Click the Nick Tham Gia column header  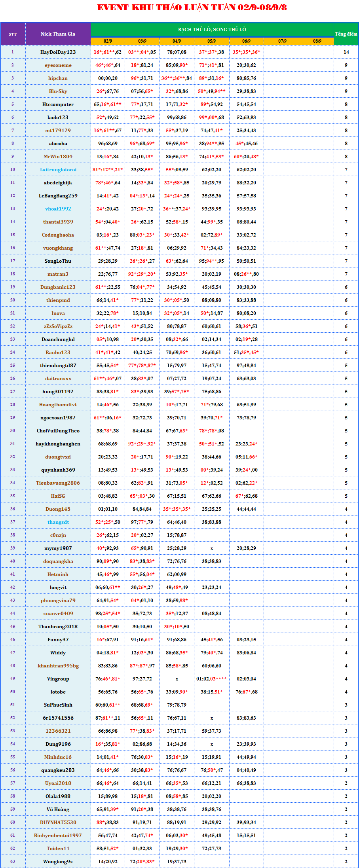pos(58,34)
